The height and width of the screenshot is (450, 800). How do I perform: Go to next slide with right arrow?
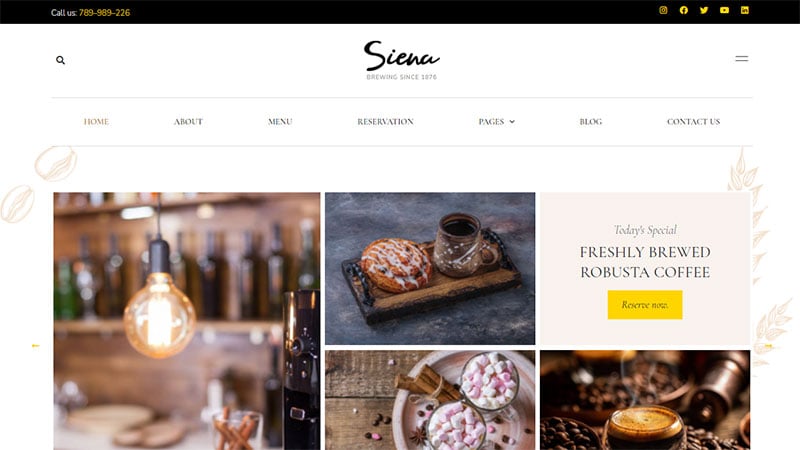(768, 346)
